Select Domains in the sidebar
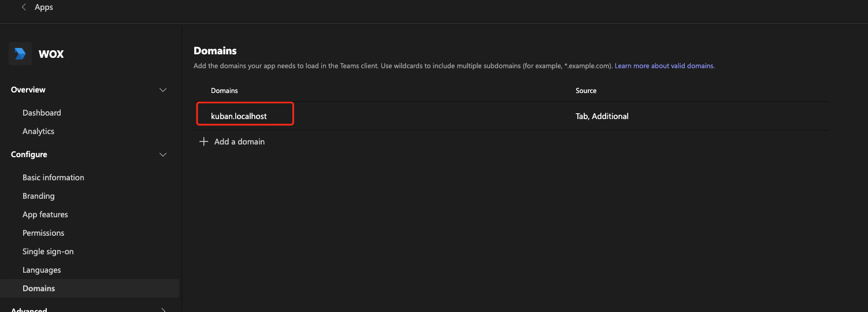This screenshot has height=312, width=868. click(39, 288)
